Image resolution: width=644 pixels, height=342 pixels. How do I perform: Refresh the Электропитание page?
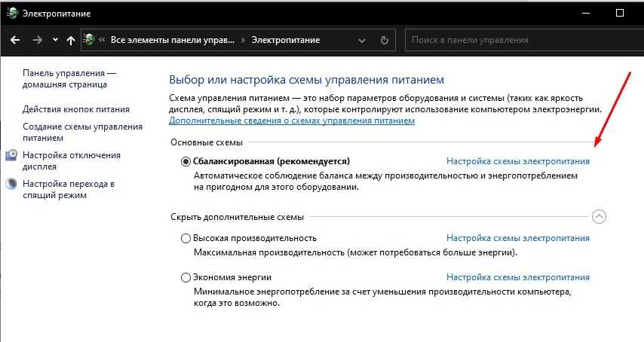click(385, 40)
